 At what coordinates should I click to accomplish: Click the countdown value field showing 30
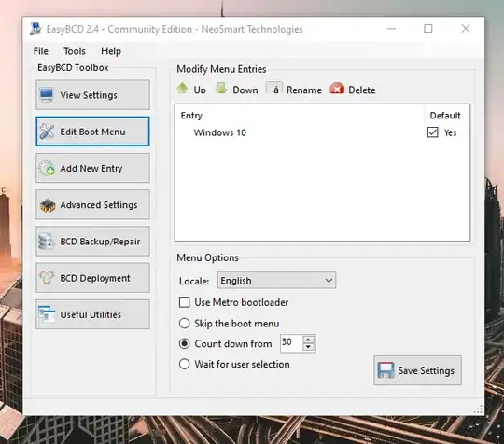coord(291,343)
